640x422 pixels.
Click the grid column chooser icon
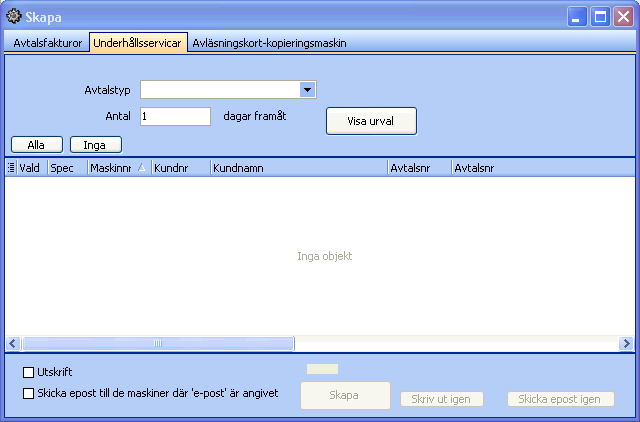point(11,169)
